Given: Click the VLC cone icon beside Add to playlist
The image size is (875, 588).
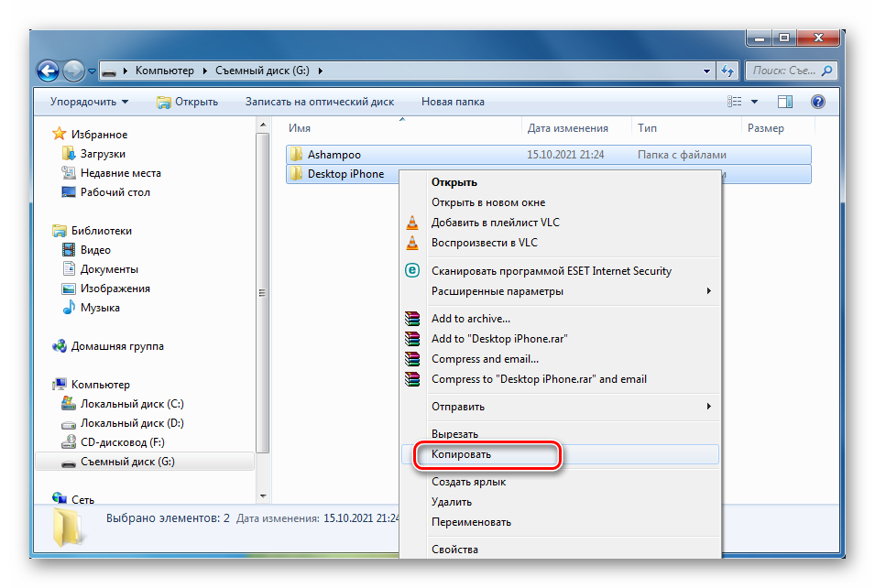Looking at the screenshot, I should [413, 223].
